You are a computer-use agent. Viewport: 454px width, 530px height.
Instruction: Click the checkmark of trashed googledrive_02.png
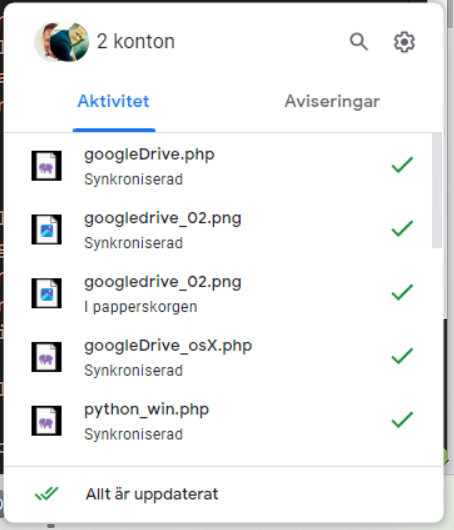(x=402, y=292)
